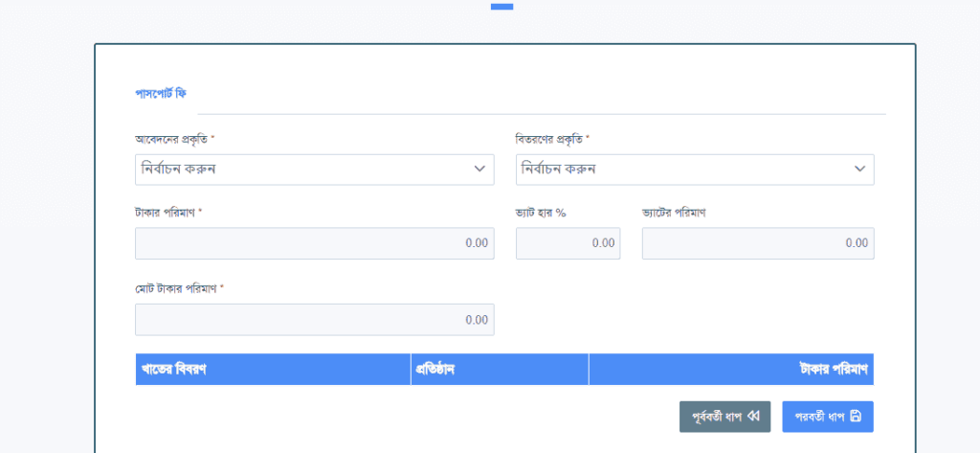Click the মোট টাকার পরিমাণ label
Image resolution: width=980 pixels, height=453 pixels.
(179, 288)
